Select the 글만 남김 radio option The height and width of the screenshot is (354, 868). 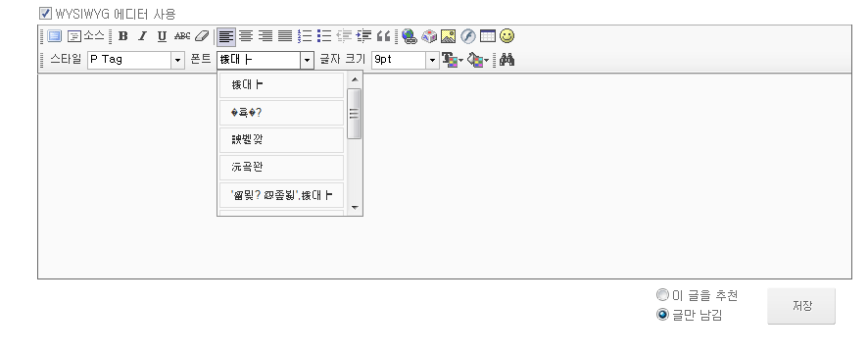662,315
